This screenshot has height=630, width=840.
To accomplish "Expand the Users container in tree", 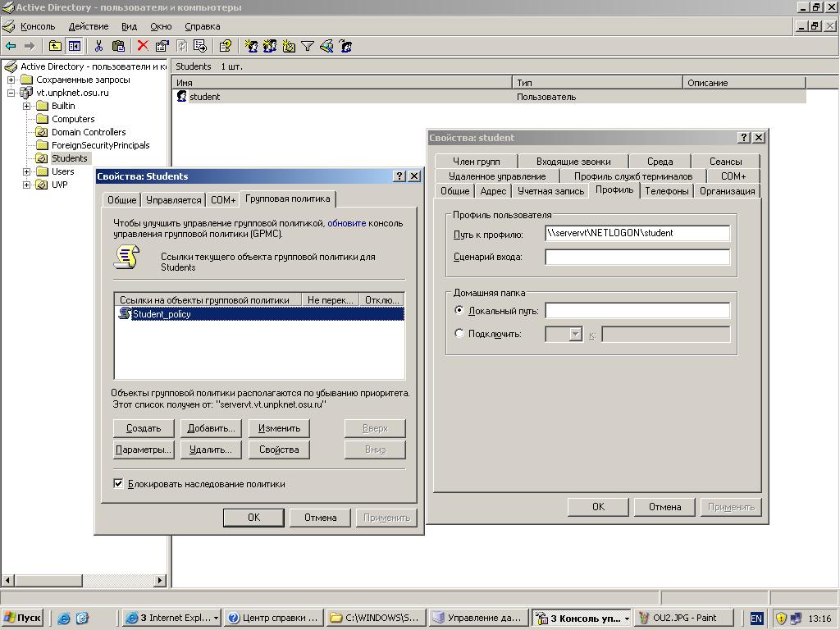I will pos(26,171).
